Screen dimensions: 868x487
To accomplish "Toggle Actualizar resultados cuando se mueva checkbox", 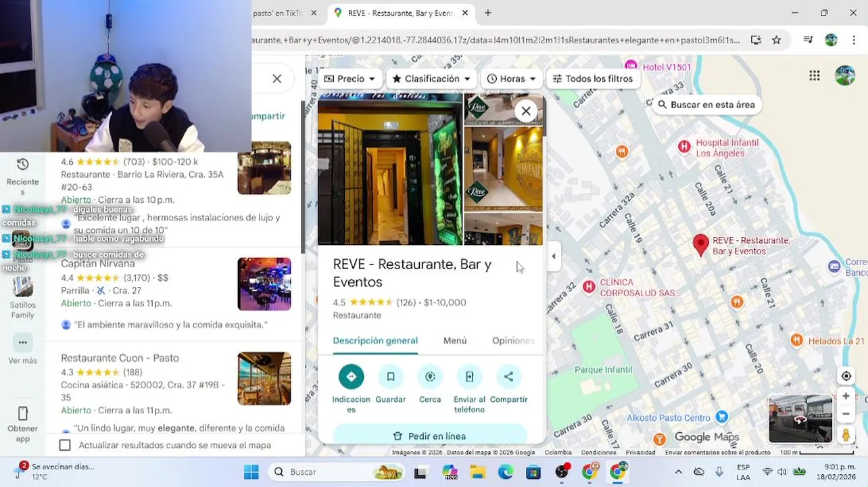I will click(65, 445).
